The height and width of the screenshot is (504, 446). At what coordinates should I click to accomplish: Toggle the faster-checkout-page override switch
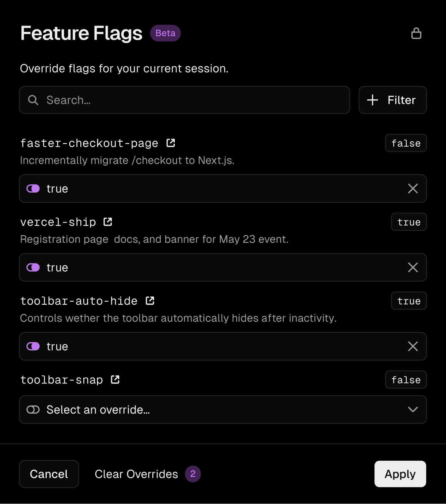point(33,189)
